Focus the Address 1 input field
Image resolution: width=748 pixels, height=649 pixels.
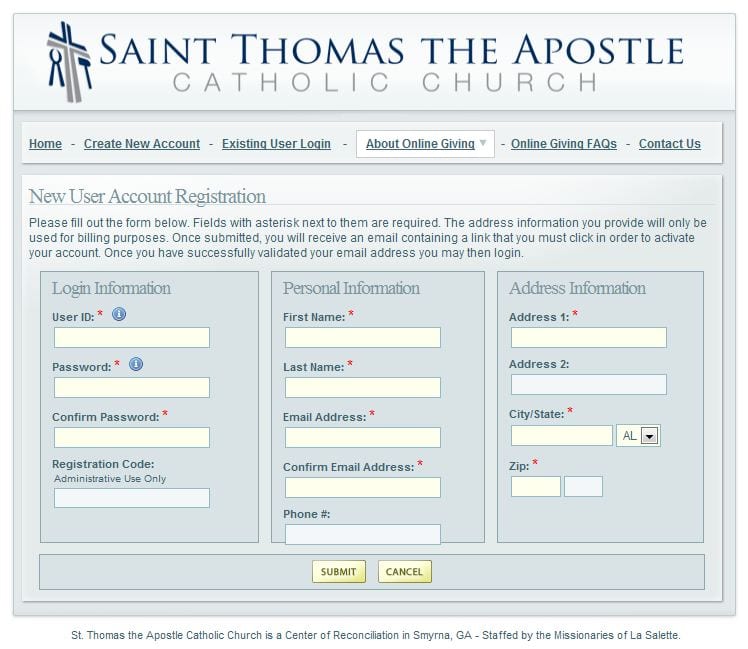click(x=589, y=337)
